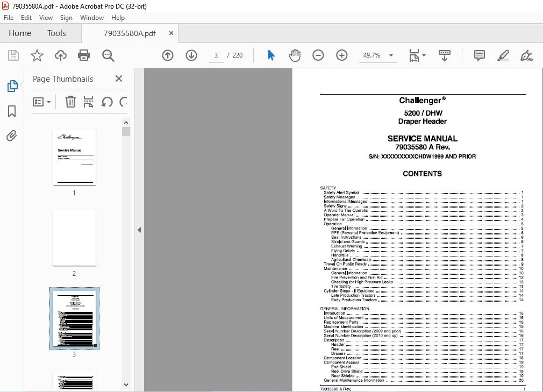Rotate page clockwise icon
This screenshot has width=543, height=392.
click(x=123, y=102)
